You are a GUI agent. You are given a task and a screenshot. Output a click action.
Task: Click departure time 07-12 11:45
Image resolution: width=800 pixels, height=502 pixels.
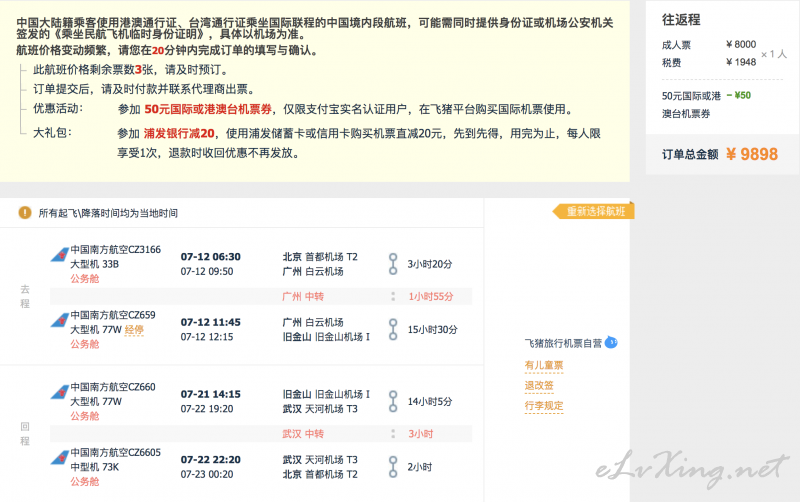(x=211, y=322)
